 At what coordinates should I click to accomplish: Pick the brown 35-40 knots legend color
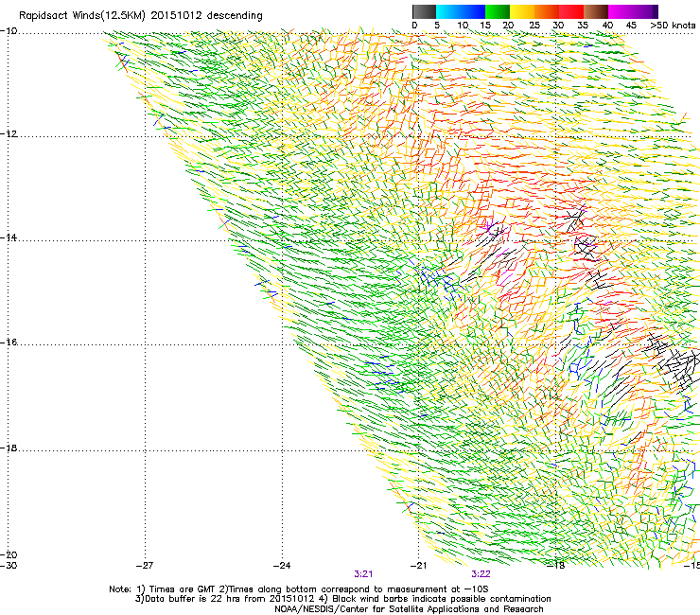pyautogui.click(x=596, y=11)
